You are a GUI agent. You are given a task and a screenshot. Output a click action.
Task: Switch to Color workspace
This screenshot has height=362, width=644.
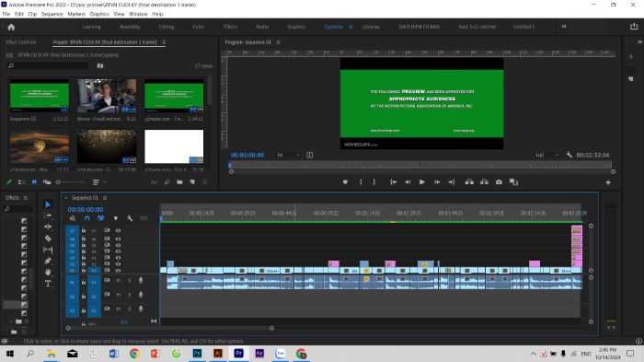pos(199,27)
